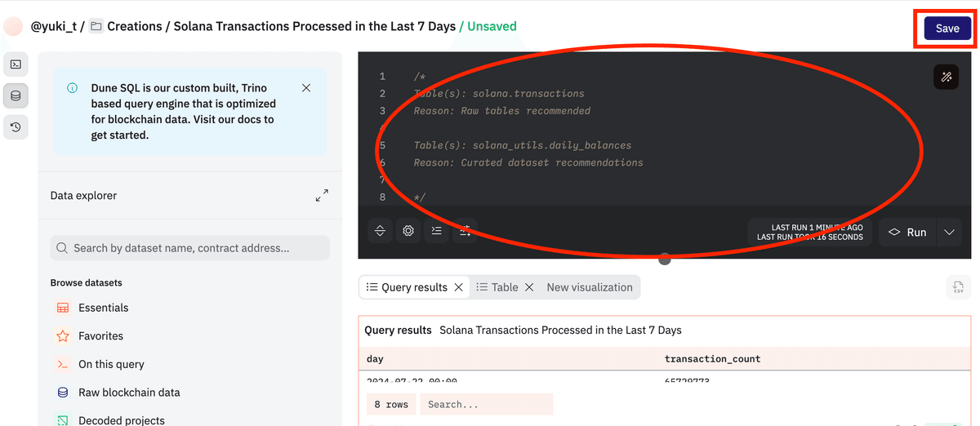Close the Query results tab

click(x=459, y=287)
